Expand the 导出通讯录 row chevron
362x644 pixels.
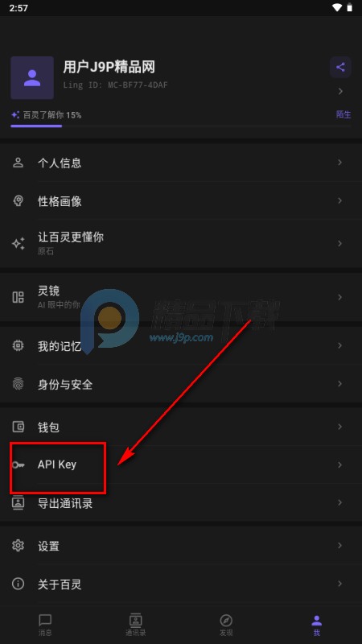[x=339, y=502]
